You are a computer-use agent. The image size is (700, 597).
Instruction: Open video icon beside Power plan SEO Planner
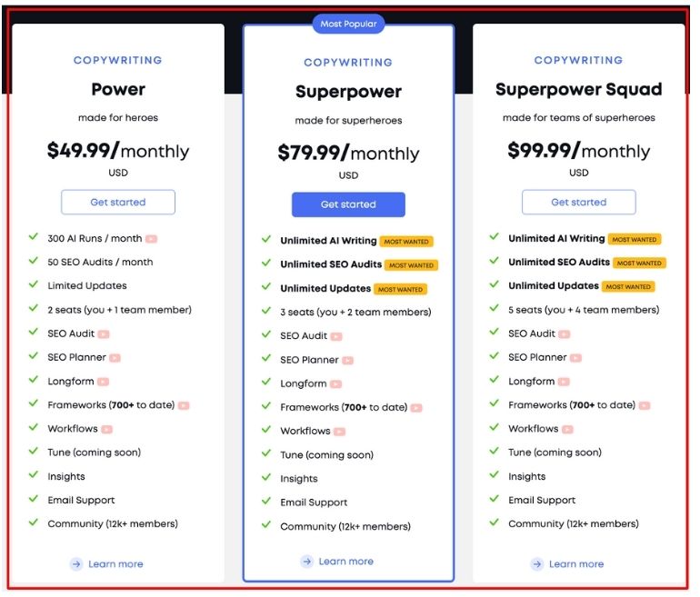tap(115, 358)
